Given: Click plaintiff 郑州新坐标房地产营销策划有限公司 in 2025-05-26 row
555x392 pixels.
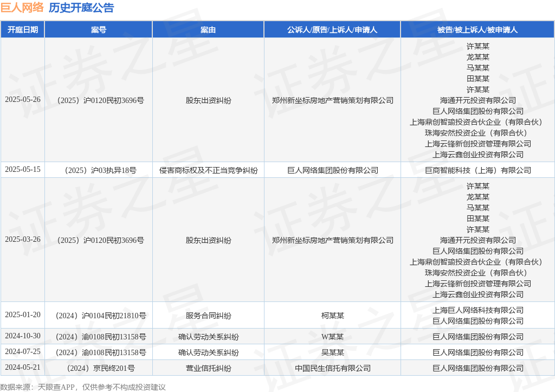Looking at the screenshot, I should [332, 100].
